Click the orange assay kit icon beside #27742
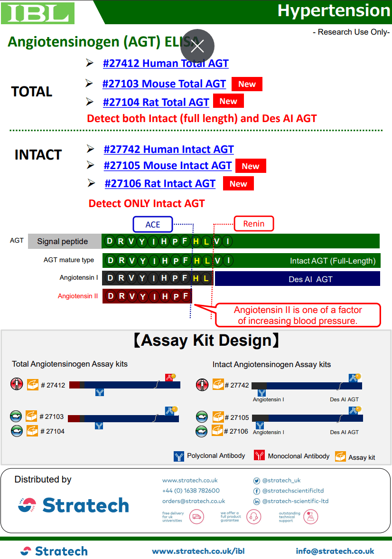The image size is (392, 559). 218,384
